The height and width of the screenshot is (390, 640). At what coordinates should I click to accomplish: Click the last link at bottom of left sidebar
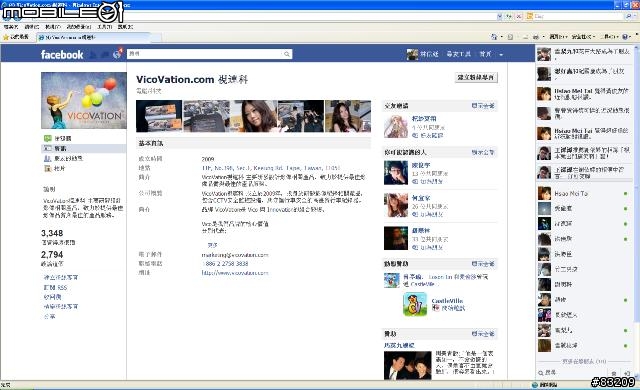(x=49, y=316)
